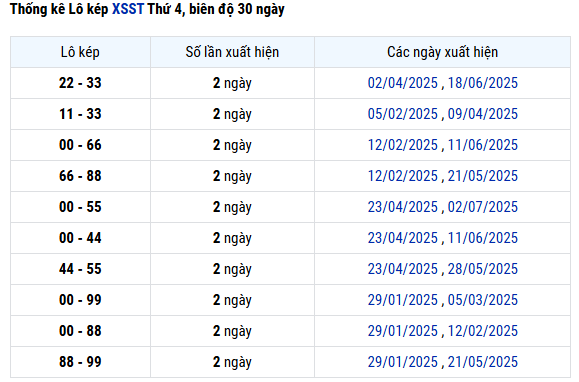The width and height of the screenshot is (579, 382).
Task: Open date 18/06/2025 in the 22 - 33 row
Action: [483, 83]
